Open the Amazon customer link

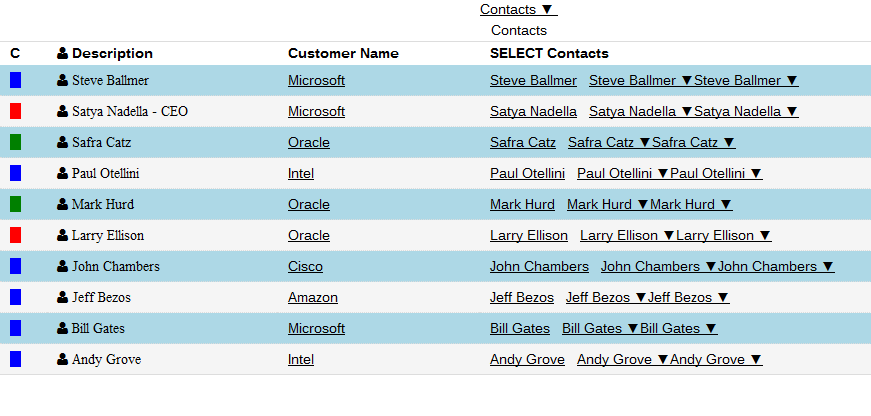(x=313, y=297)
